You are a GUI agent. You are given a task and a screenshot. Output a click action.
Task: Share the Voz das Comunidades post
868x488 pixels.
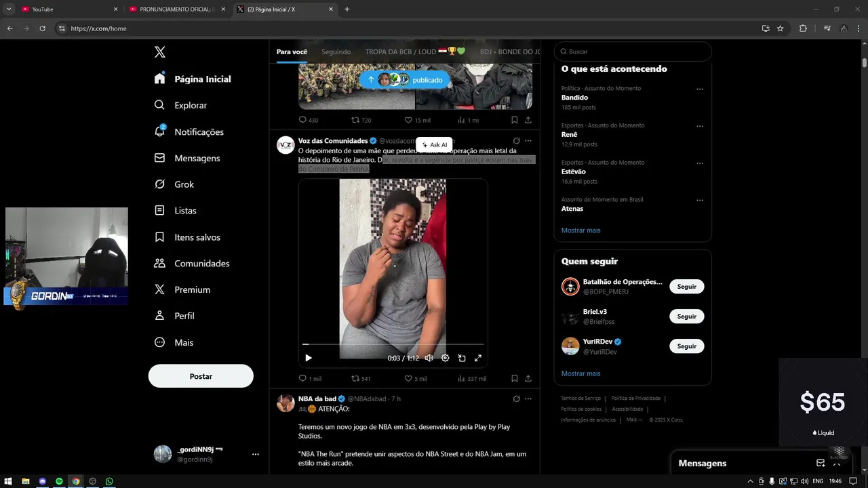click(x=528, y=378)
